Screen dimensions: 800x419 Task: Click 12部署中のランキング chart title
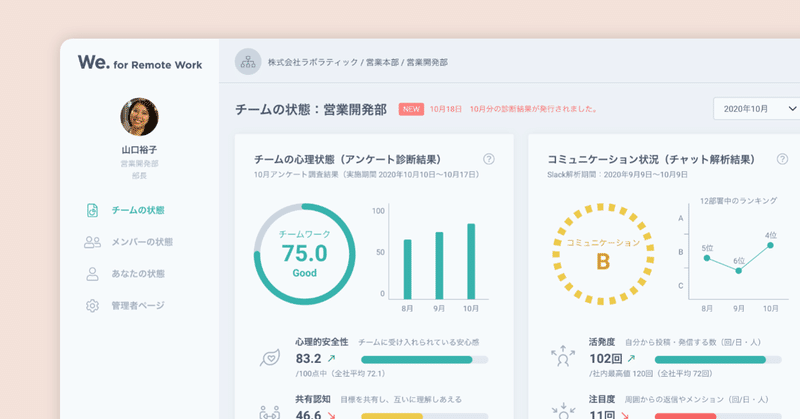pos(738,201)
